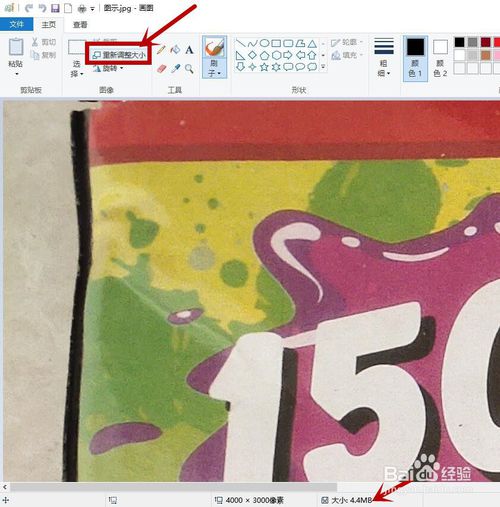Choose the Rectangle shape

[x=276, y=43]
